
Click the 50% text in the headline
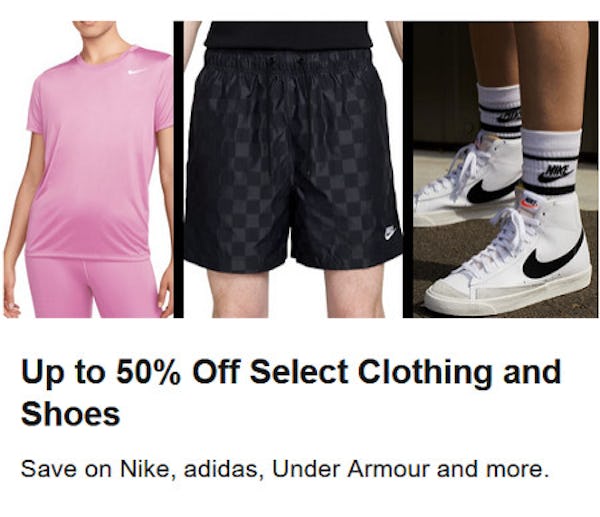click(x=148, y=372)
